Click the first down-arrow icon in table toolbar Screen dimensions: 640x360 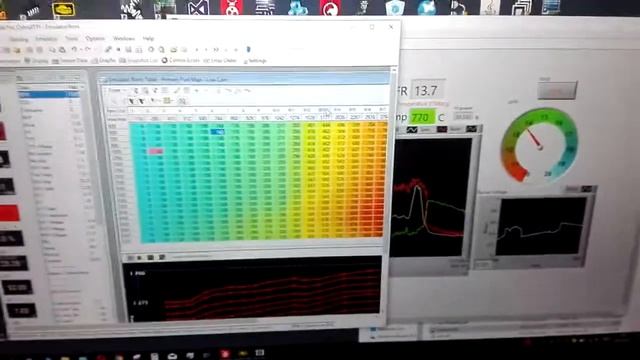tap(131, 101)
